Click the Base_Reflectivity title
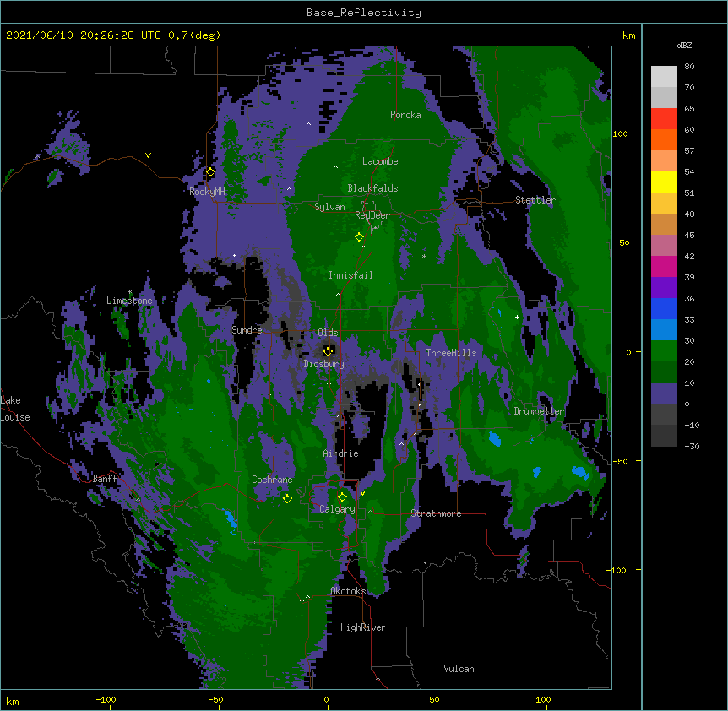 click(x=364, y=13)
